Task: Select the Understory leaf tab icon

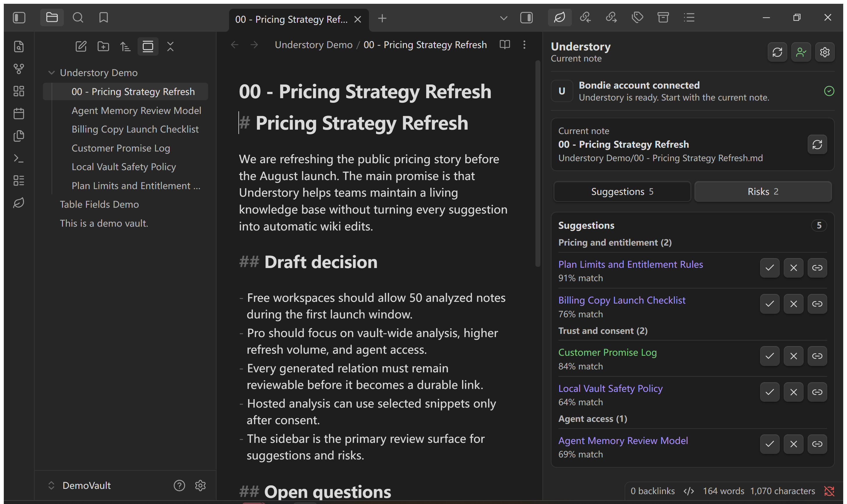Action: (560, 17)
